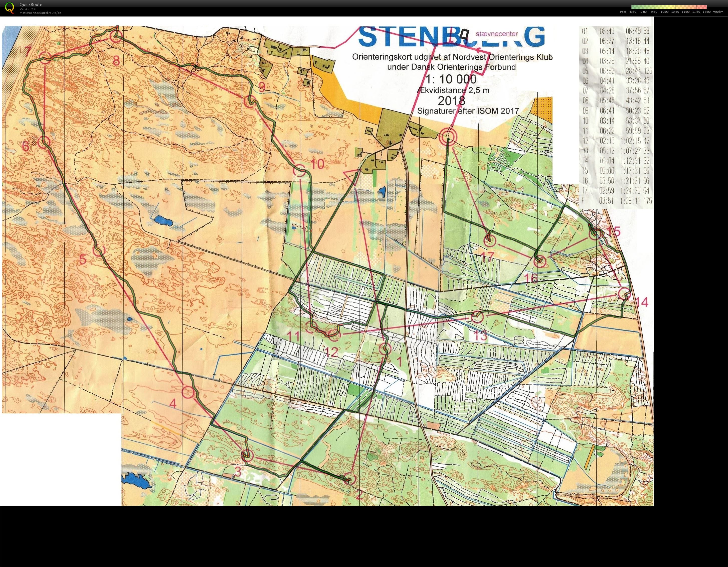Click control circle 6 on the map
The image size is (728, 567).
pyautogui.click(x=44, y=142)
